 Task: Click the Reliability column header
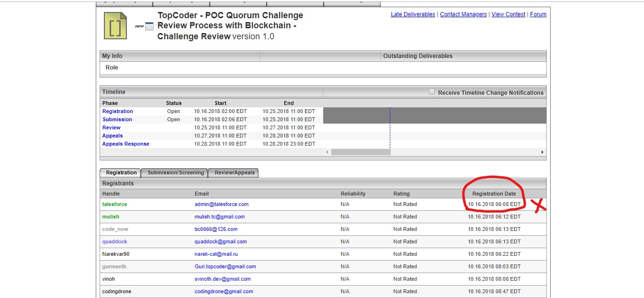coord(353,194)
